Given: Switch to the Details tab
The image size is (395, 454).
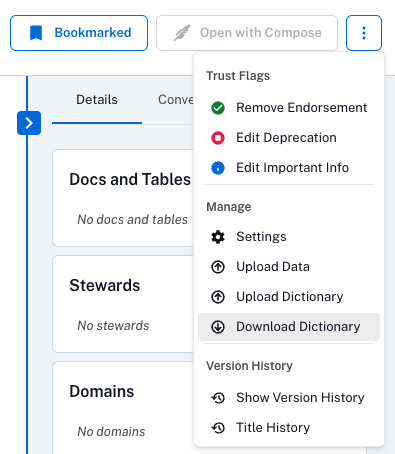Looking at the screenshot, I should click(97, 100).
